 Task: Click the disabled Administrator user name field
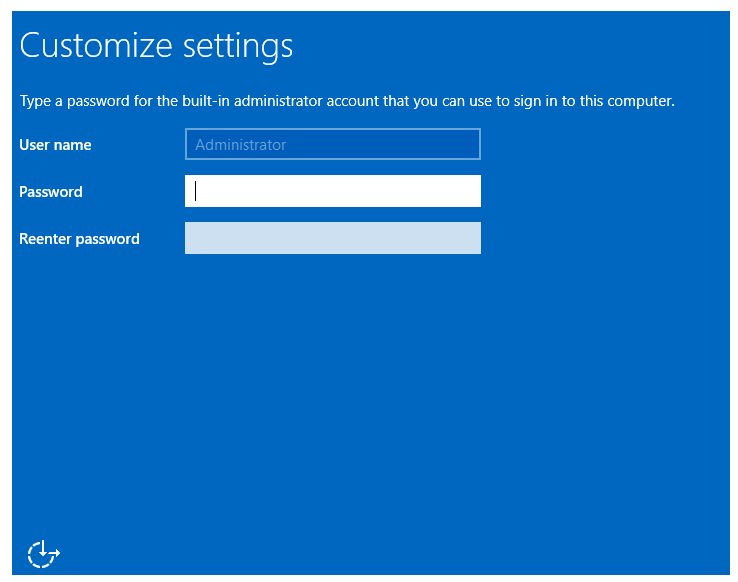tap(333, 144)
